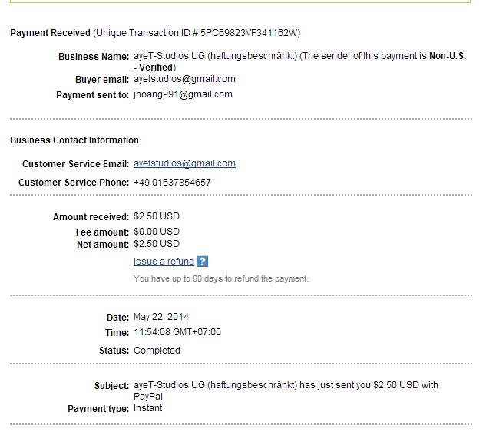496x448 pixels.
Task: Click the Customer Service Phone number
Action: (172, 183)
